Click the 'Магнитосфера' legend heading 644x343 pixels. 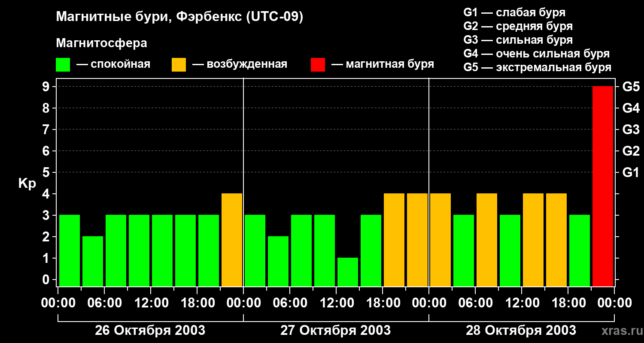point(101,43)
